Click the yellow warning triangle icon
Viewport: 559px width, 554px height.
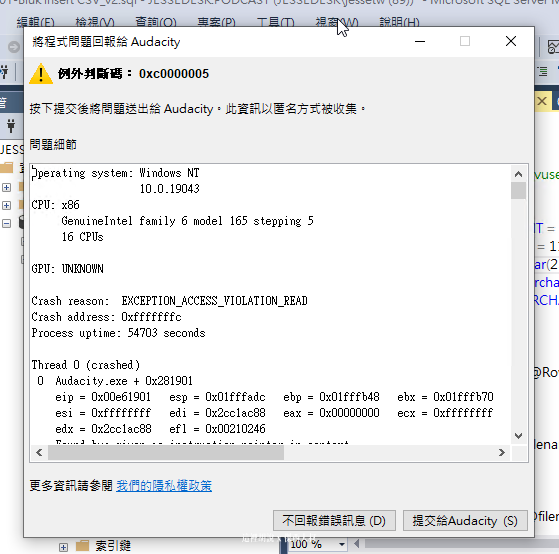[x=41, y=74]
